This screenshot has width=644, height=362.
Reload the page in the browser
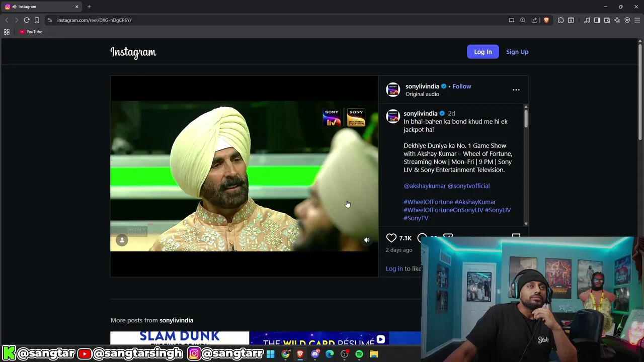point(27,20)
